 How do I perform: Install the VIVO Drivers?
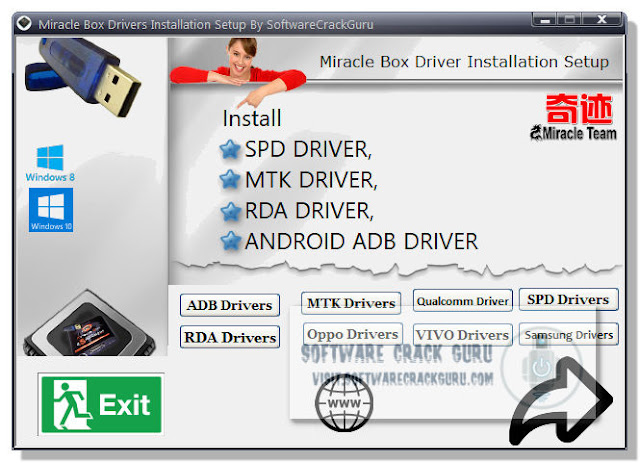click(x=462, y=335)
